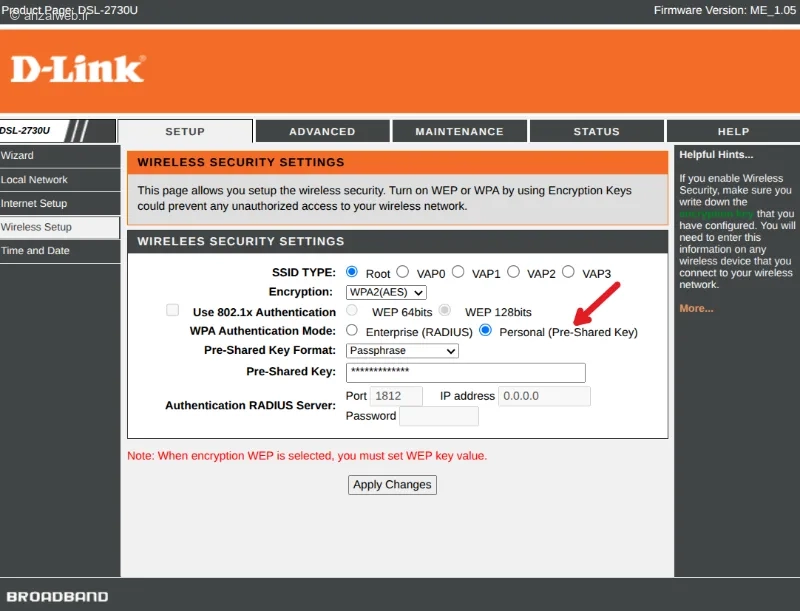Open Wizard in the sidebar
This screenshot has height=611, width=800.
click(60, 156)
